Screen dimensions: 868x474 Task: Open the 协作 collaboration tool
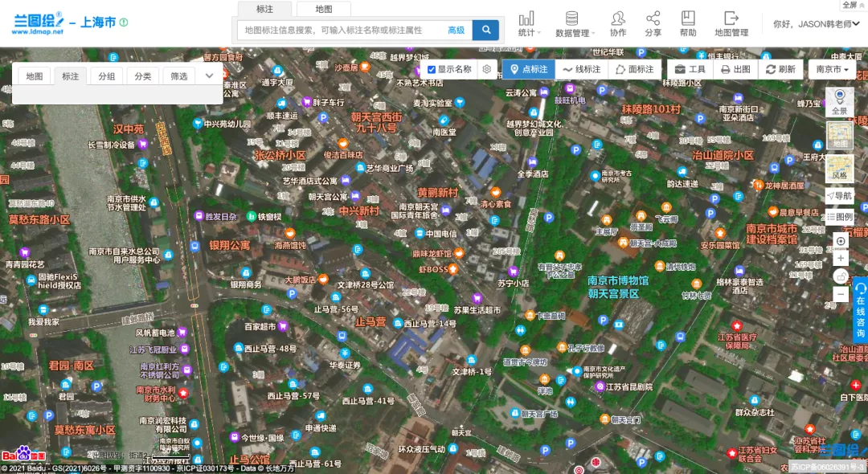click(x=618, y=24)
